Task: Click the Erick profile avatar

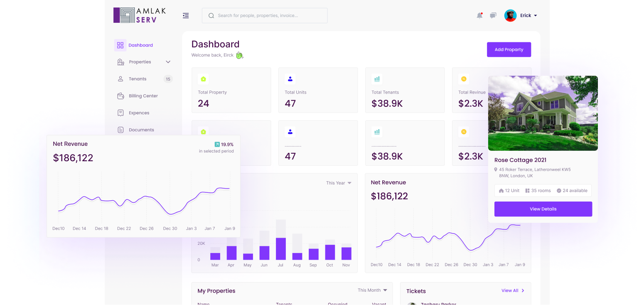Action: click(x=510, y=15)
